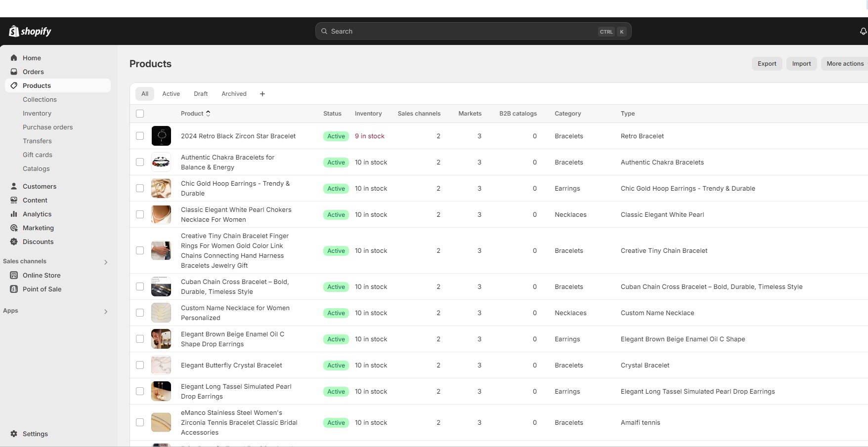Click the Import button

pos(801,64)
